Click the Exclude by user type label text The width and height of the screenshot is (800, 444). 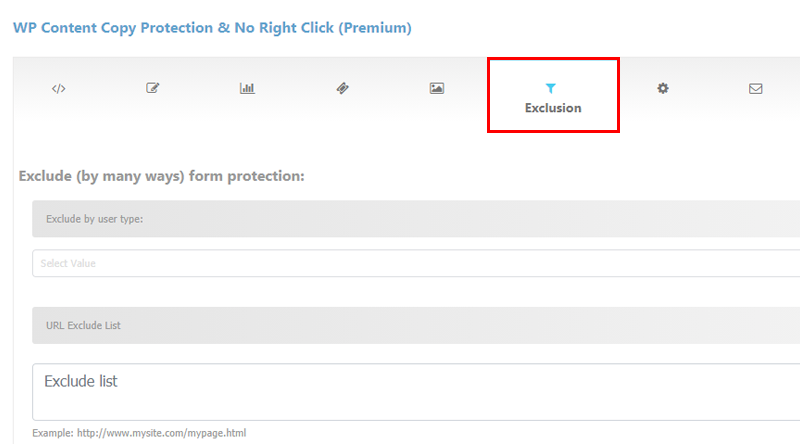click(94, 219)
